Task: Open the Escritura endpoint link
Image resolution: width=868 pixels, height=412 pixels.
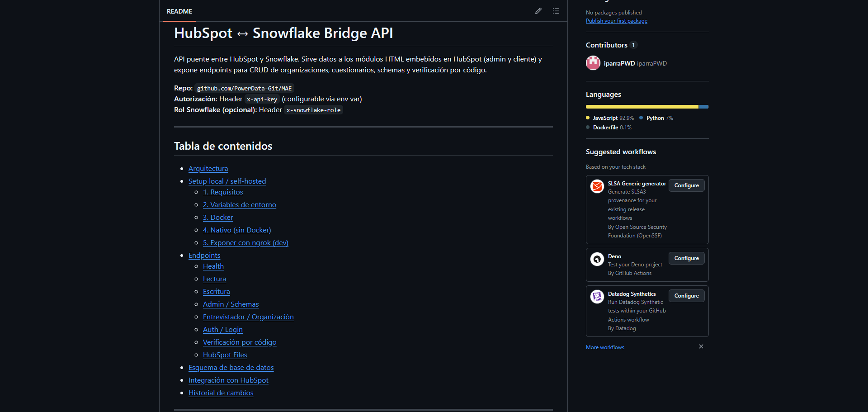Action: point(216,291)
